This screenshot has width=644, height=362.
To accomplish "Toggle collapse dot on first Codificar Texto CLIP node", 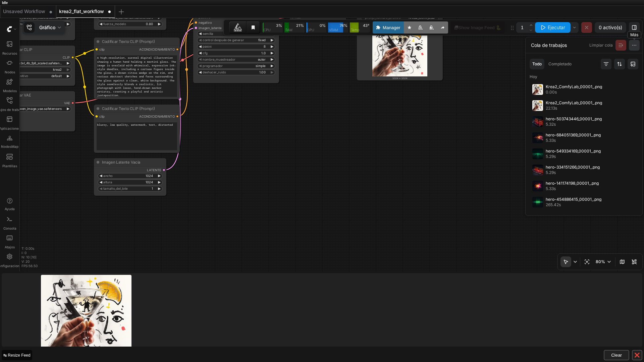I will [x=98, y=42].
